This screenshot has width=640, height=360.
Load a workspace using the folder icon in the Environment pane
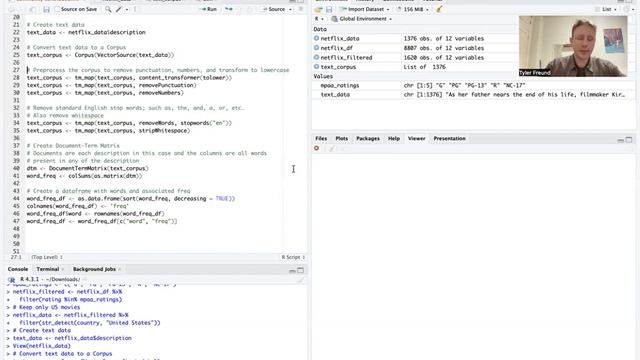(x=318, y=9)
